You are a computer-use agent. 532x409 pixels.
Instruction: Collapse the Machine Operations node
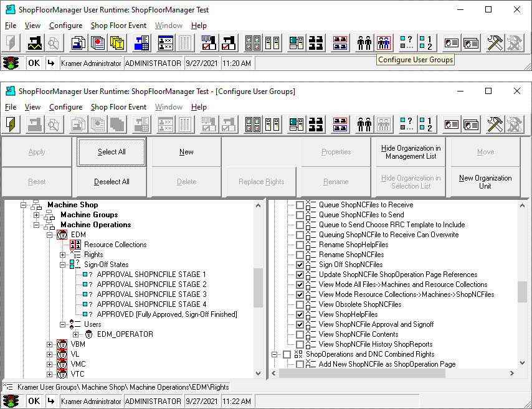click(x=36, y=225)
